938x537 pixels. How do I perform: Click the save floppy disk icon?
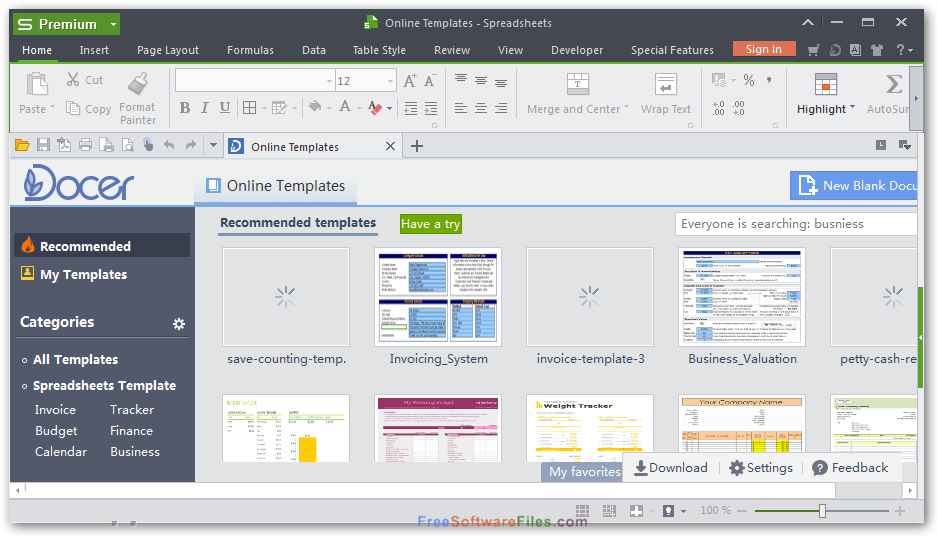(43, 145)
